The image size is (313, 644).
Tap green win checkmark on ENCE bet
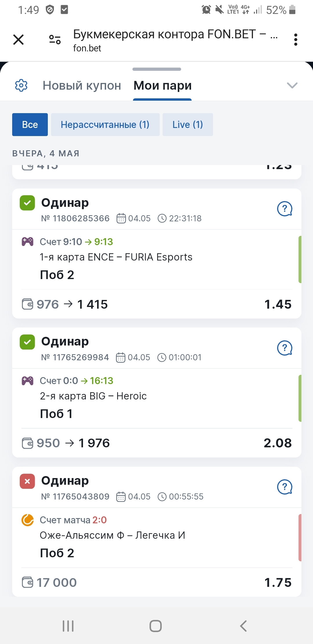tap(27, 203)
